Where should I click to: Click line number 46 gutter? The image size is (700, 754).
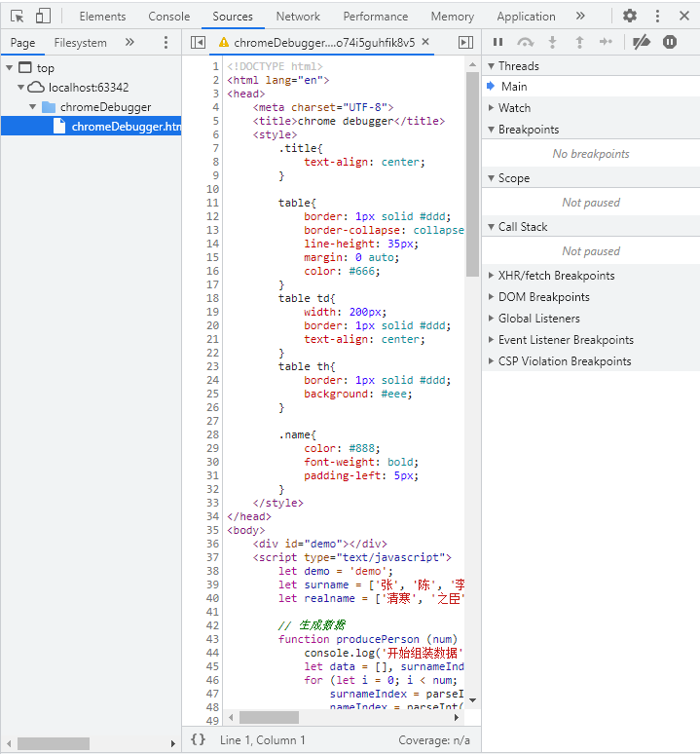tap(212, 680)
